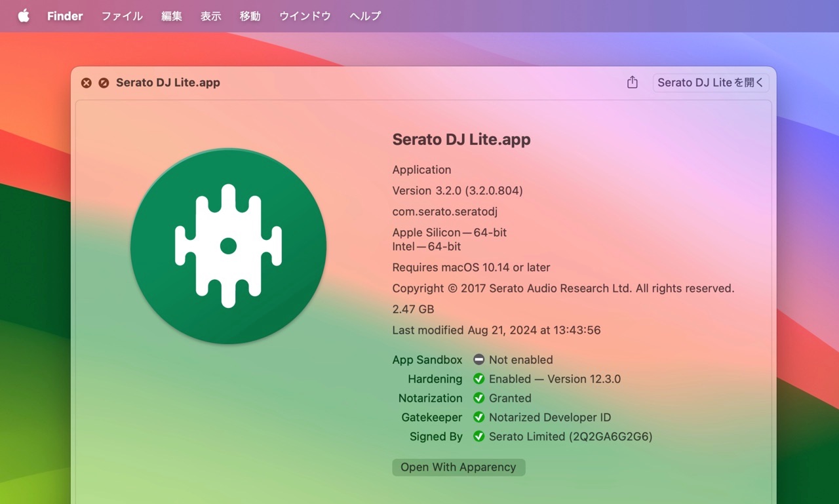Click the Notarization label
This screenshot has width=839, height=504.
click(431, 398)
